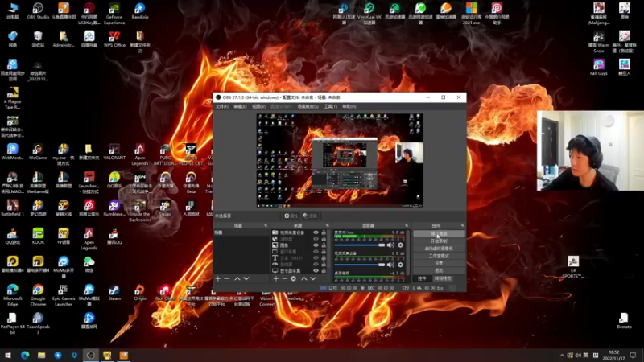Open Windows Start menu
Screen dimensions: 644x362
click(x=8, y=355)
